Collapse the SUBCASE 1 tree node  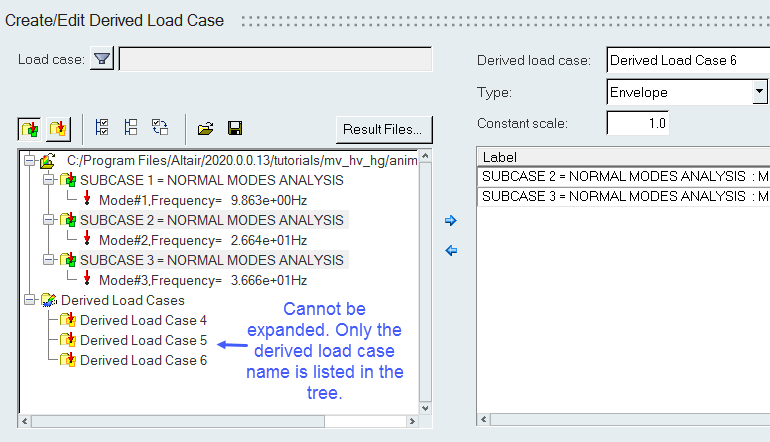(48, 180)
